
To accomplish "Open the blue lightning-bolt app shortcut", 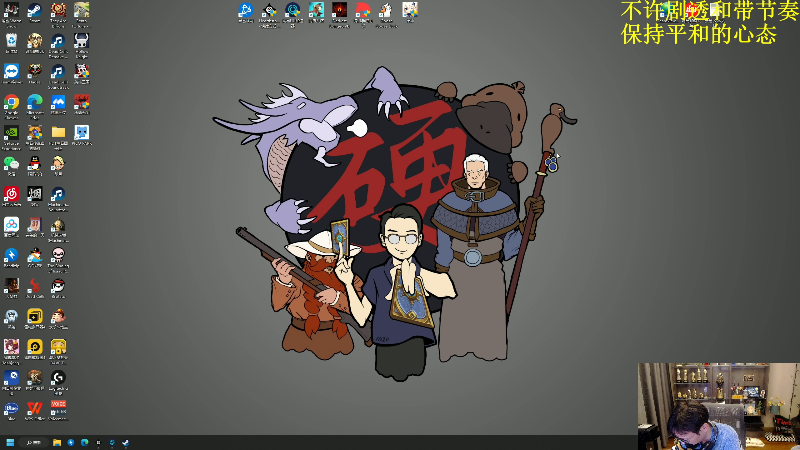I will [11, 256].
